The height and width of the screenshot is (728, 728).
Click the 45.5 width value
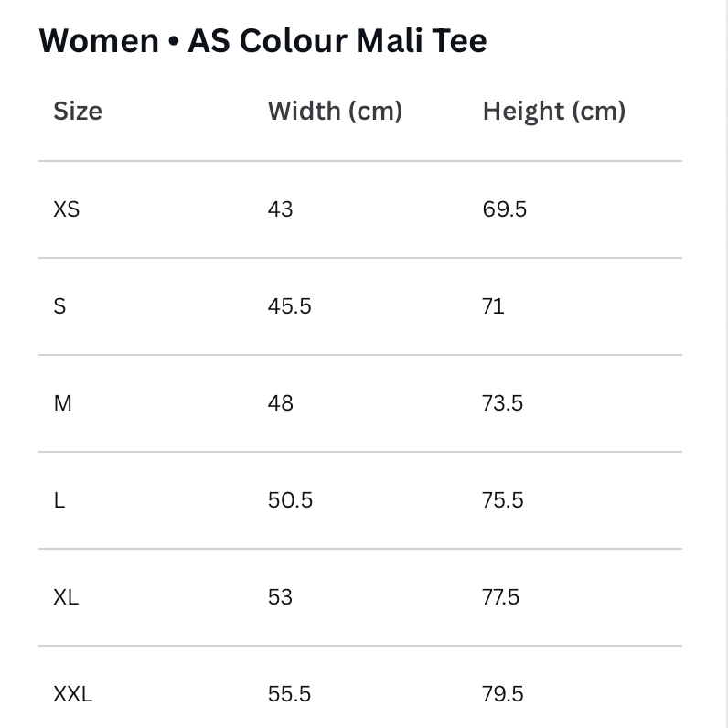point(289,306)
